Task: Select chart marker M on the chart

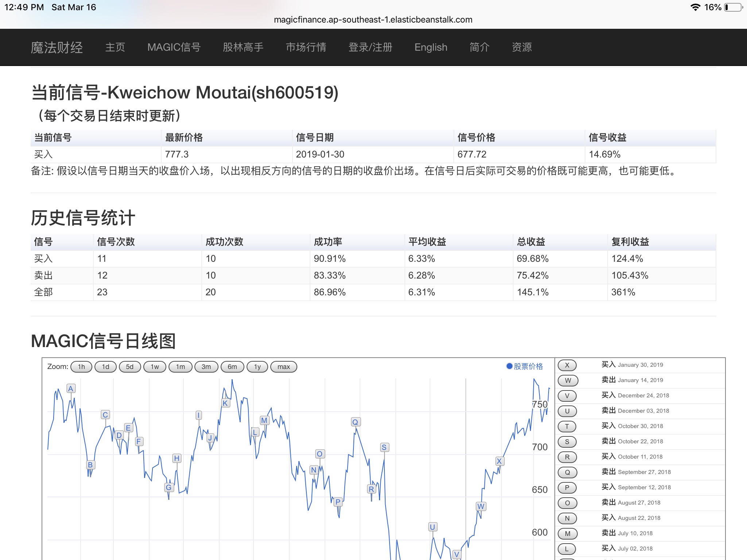Action: click(264, 420)
